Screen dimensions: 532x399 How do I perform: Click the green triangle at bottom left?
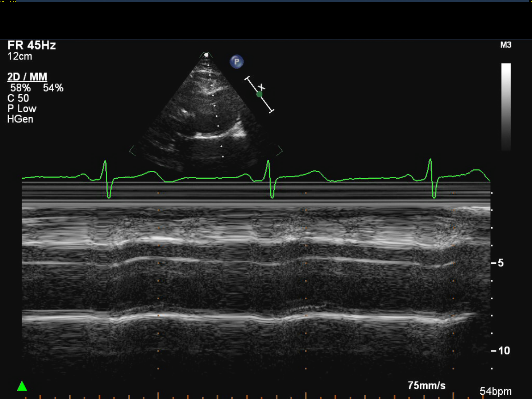22,386
